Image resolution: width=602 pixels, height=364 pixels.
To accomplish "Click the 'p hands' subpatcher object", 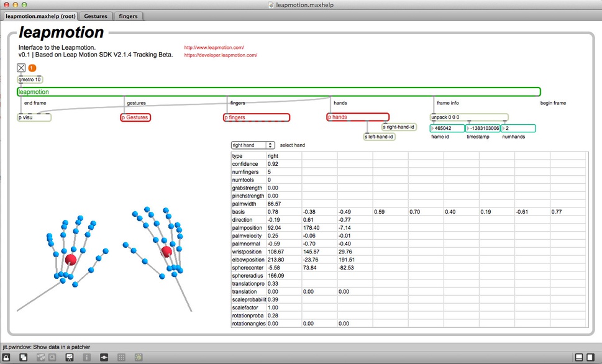I will (x=358, y=117).
